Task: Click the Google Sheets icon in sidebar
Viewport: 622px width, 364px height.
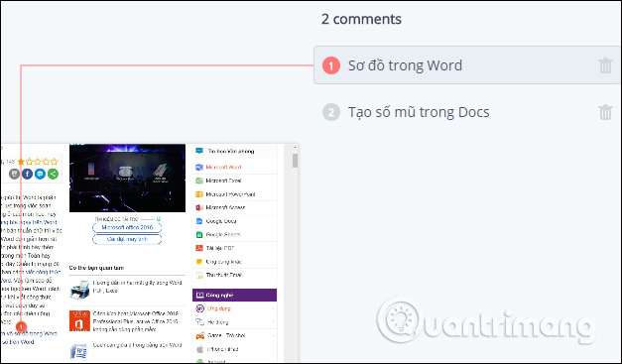Action: [x=199, y=235]
